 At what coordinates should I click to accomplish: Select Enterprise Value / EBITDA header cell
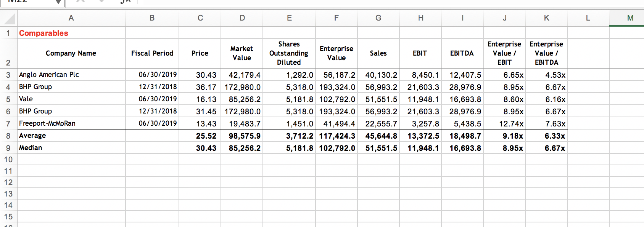click(546, 53)
